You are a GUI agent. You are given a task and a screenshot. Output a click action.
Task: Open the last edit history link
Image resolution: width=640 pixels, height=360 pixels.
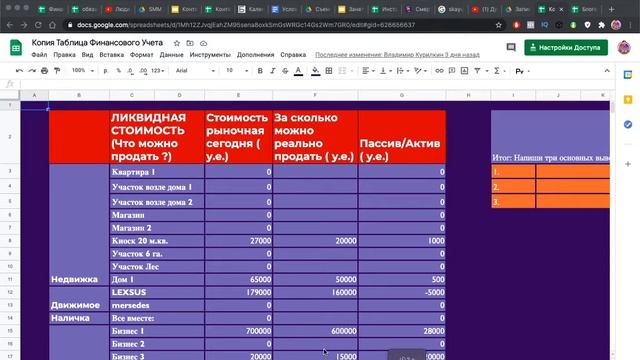397,55
